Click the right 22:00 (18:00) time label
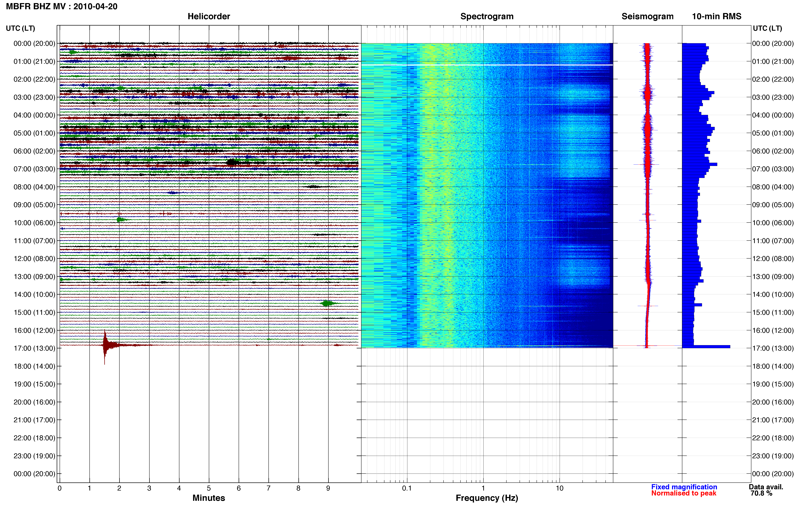The image size is (812, 508). coord(773,438)
